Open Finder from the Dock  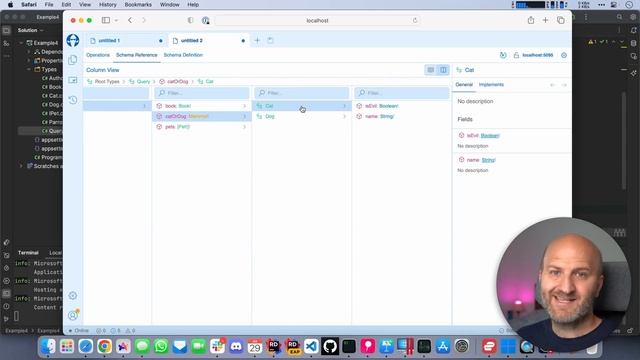click(48, 346)
